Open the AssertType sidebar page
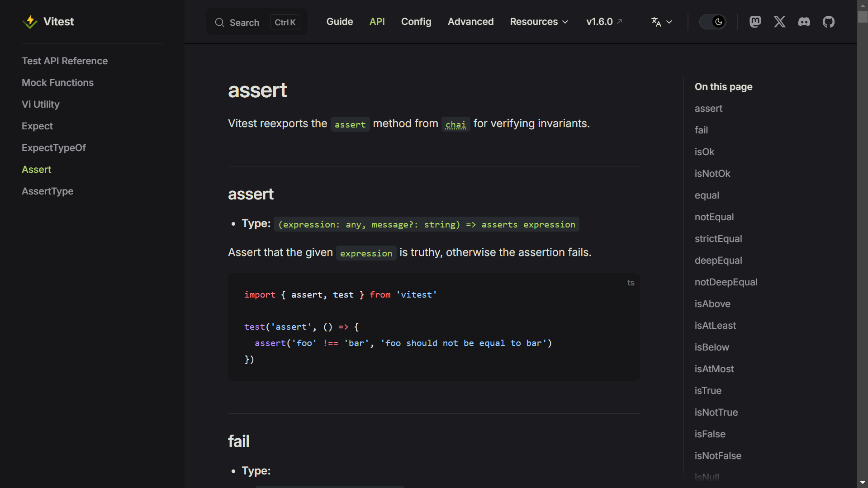Image resolution: width=868 pixels, height=488 pixels. pyautogui.click(x=47, y=191)
